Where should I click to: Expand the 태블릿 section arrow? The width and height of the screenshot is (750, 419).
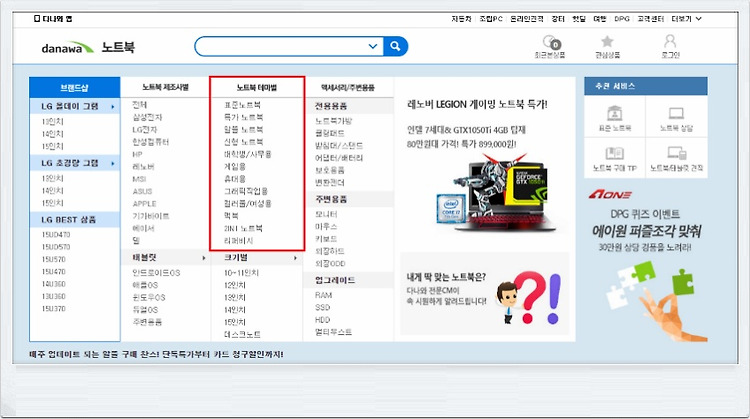tap(204, 258)
